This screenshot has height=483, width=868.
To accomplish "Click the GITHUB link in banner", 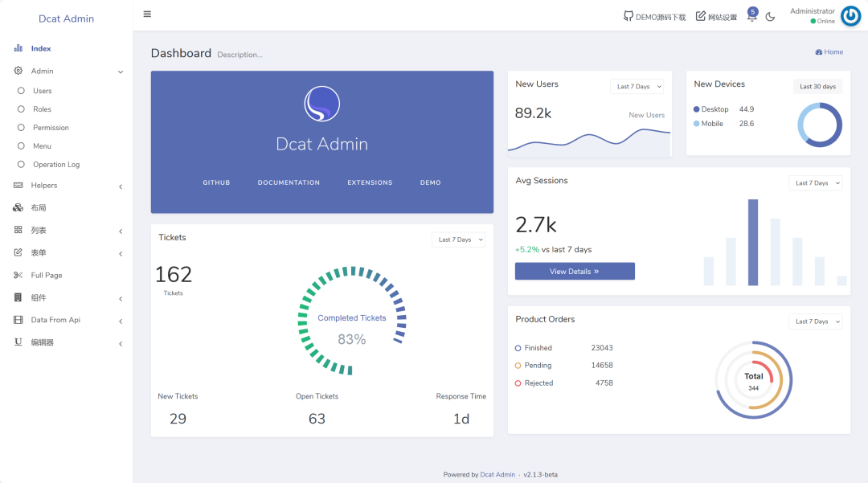I will pos(216,182).
